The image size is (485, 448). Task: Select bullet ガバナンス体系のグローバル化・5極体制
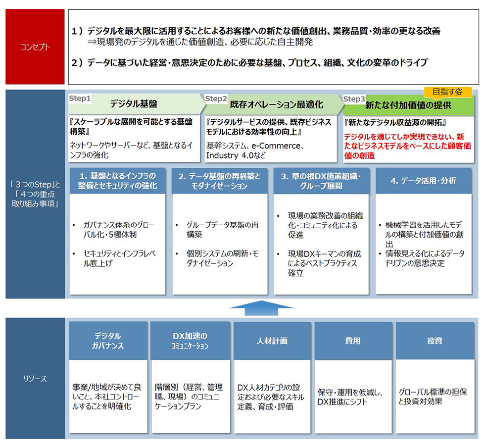(118, 230)
